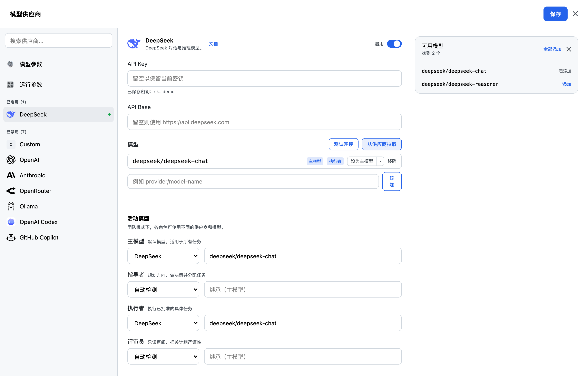Click 全部添加 in available models
Screen dimensions: 588x376
(x=552, y=49)
